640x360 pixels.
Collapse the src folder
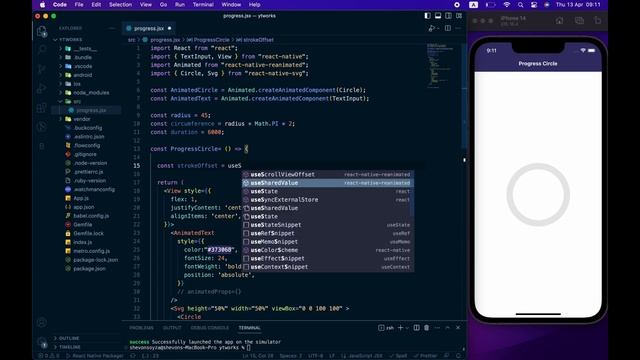pyautogui.click(x=77, y=101)
